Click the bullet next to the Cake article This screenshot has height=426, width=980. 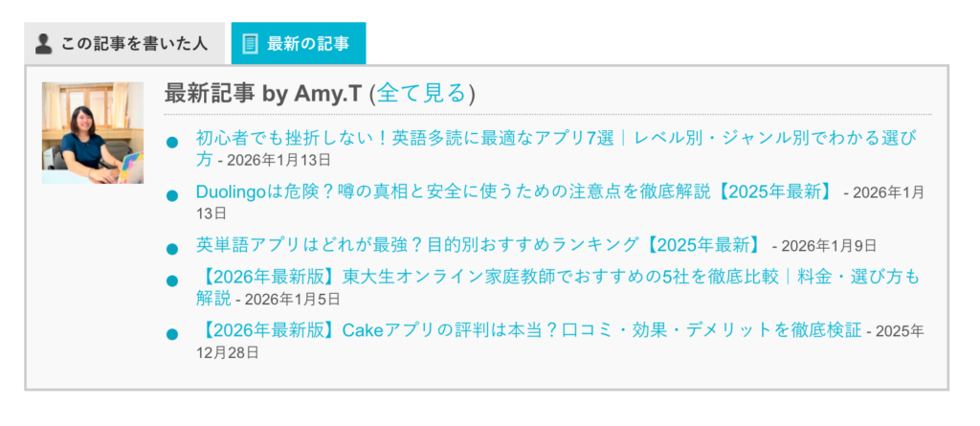click(172, 335)
